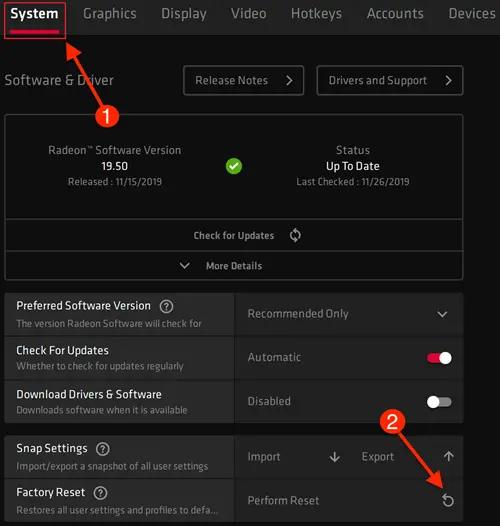This screenshot has height=526, width=500.
Task: Open the System tab
Action: click(x=34, y=14)
